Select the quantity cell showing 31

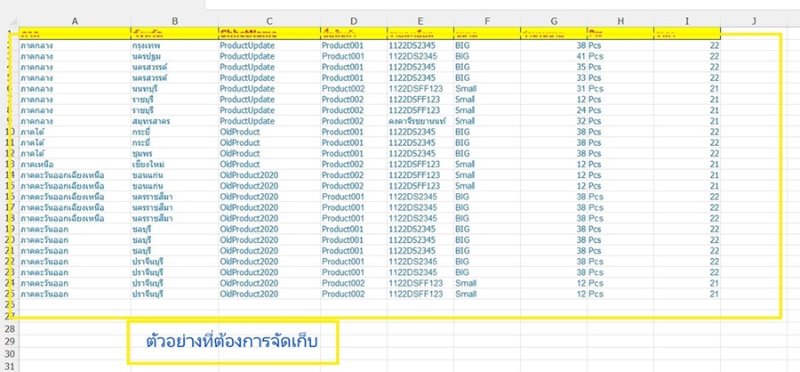(554, 89)
